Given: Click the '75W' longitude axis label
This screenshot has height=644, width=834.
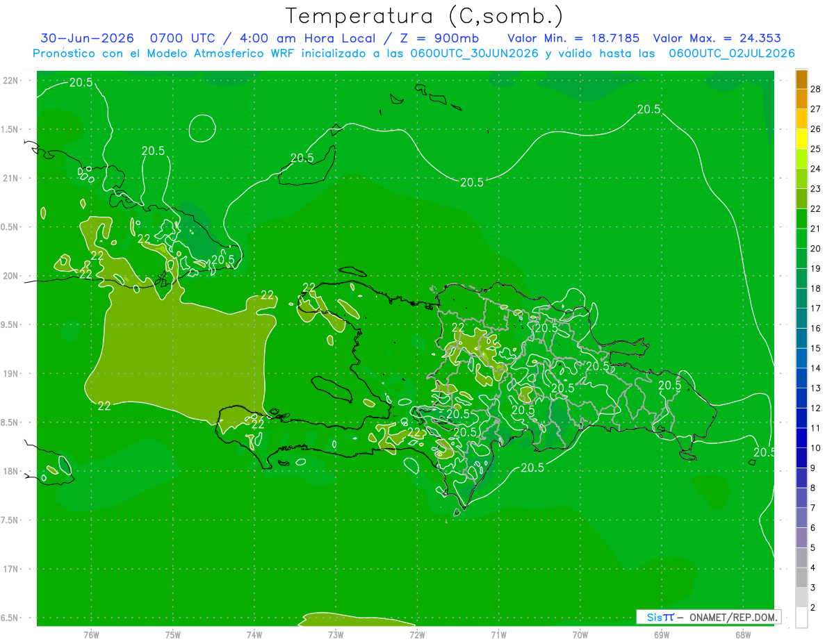Looking at the screenshot, I should 173,634.
